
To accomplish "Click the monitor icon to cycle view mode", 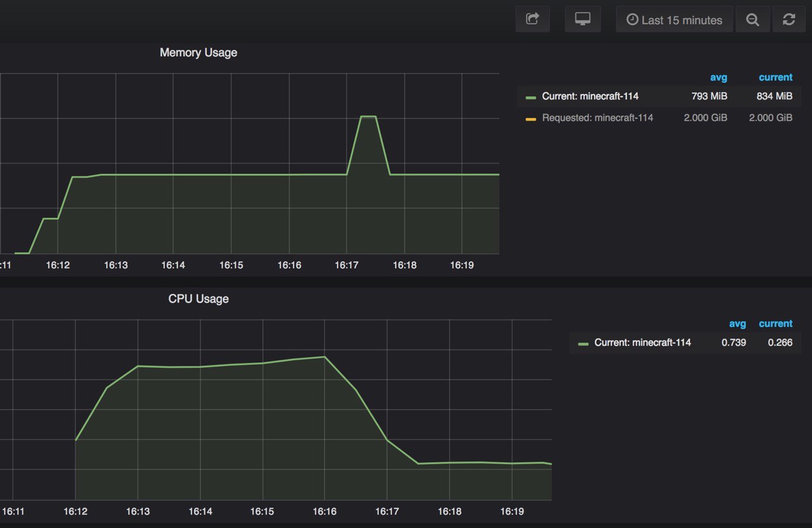I will (x=582, y=19).
